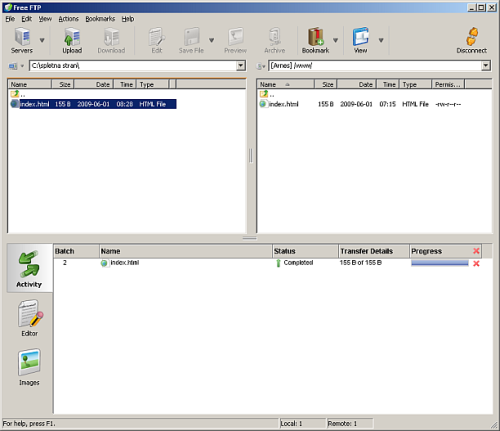Open the Images sidebar icon
The image size is (500, 431).
click(x=29, y=367)
